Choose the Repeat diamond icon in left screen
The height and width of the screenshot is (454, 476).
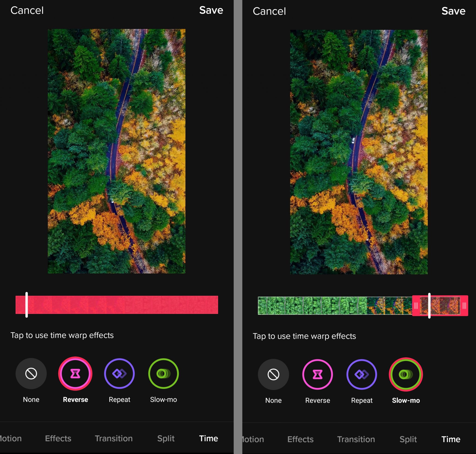tap(119, 374)
